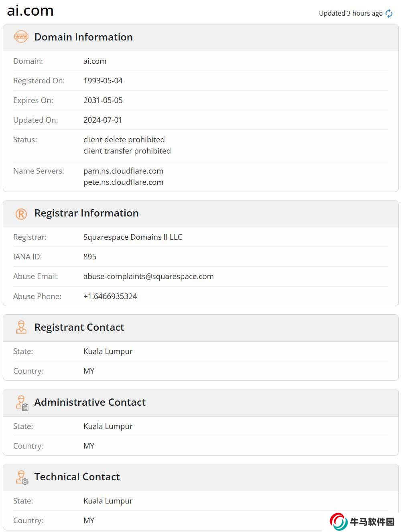Select the Domain Information section header
This screenshot has height=532, width=402.
[83, 37]
